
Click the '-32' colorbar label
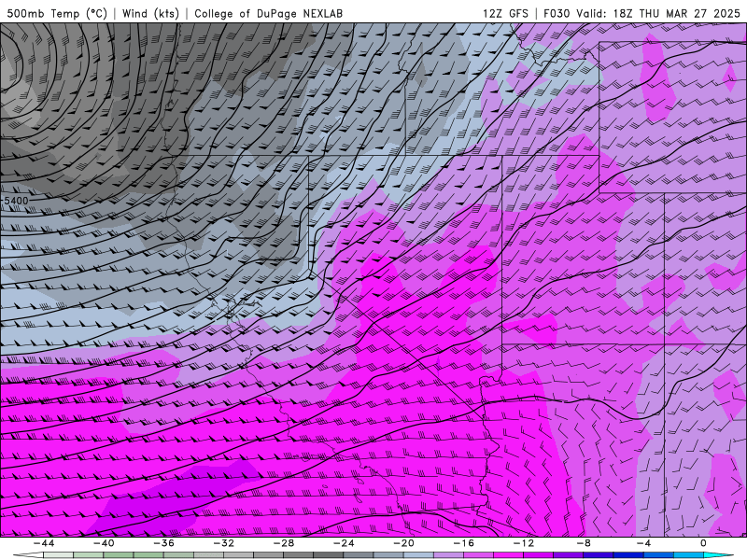223,543
